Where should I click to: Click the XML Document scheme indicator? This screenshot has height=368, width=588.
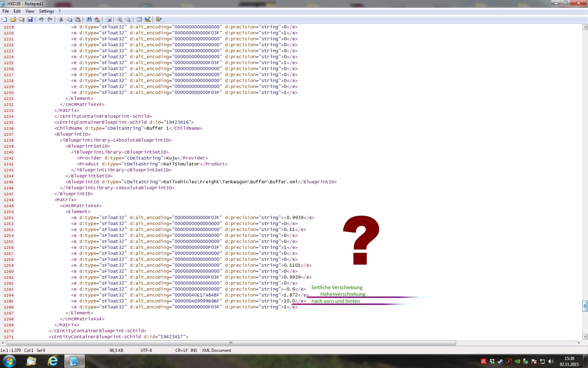pyautogui.click(x=216, y=350)
